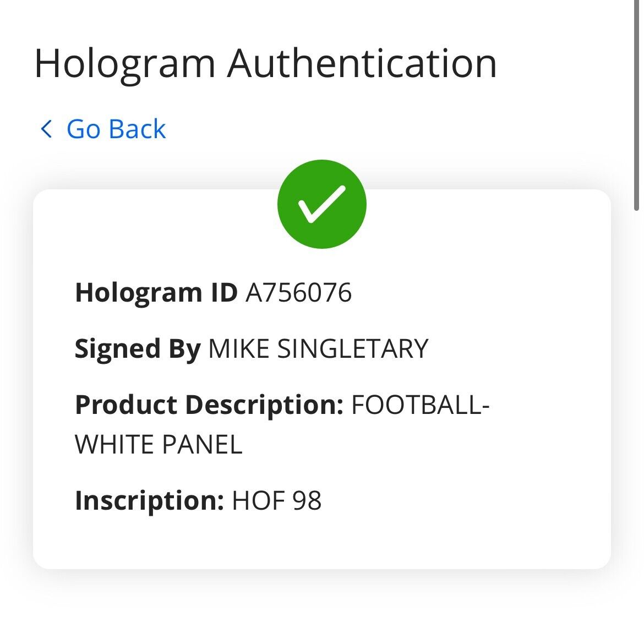Click the word Authentication in the page title

point(362,63)
